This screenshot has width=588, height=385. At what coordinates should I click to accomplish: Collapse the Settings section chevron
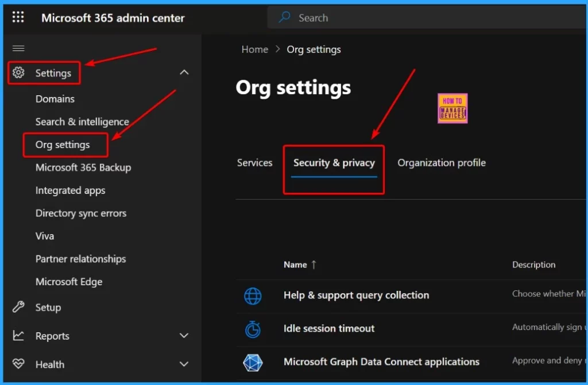(x=184, y=72)
